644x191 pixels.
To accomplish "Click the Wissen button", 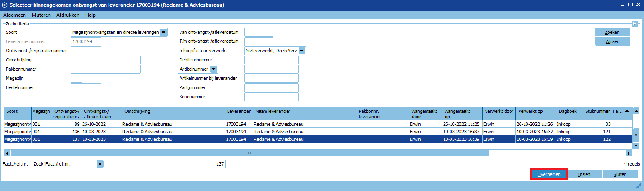I will (x=612, y=41).
